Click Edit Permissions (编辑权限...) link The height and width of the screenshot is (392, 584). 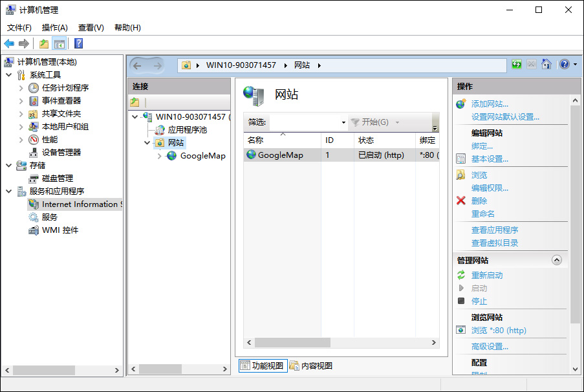point(490,188)
